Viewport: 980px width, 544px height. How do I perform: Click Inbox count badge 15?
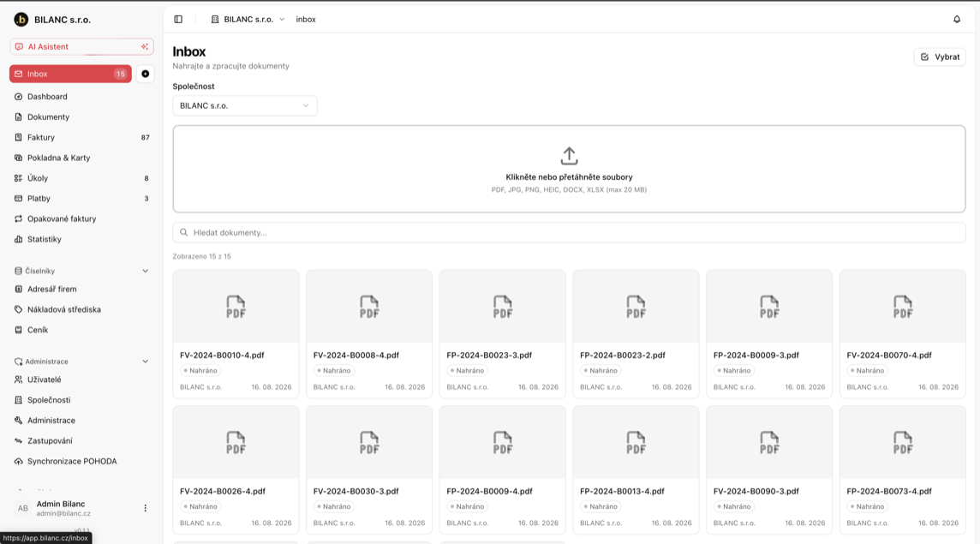point(120,74)
